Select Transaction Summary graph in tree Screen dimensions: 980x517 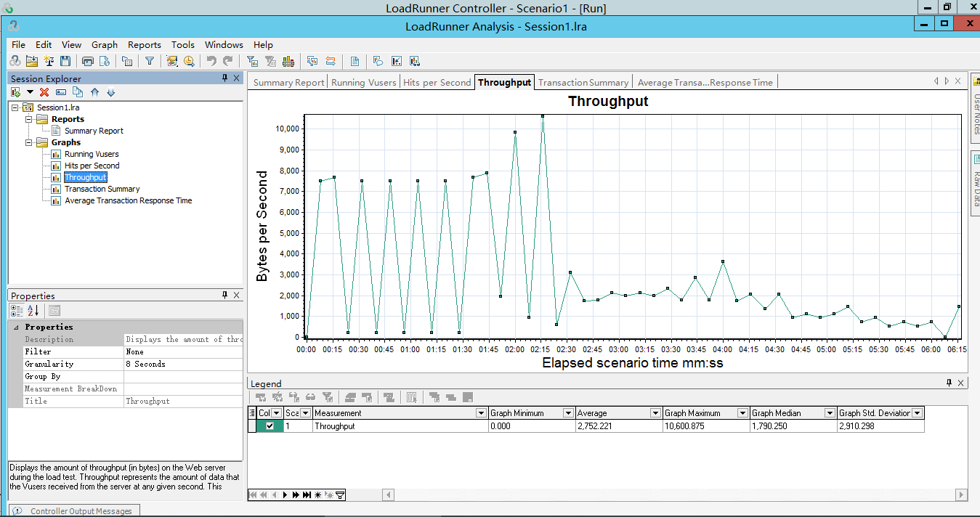102,189
